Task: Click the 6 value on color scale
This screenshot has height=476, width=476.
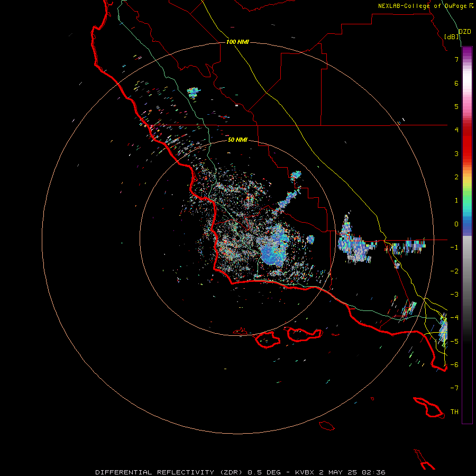Action: 456,83
